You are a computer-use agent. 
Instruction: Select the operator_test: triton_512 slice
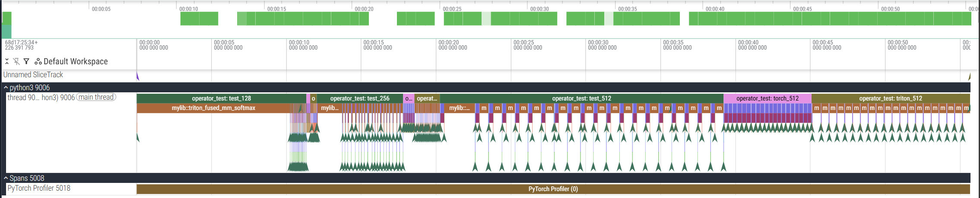coord(890,98)
